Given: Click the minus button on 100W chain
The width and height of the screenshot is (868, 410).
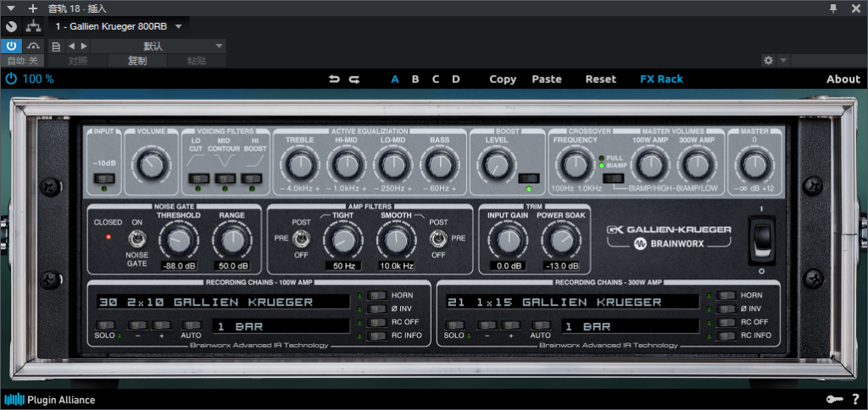Looking at the screenshot, I should (138, 325).
